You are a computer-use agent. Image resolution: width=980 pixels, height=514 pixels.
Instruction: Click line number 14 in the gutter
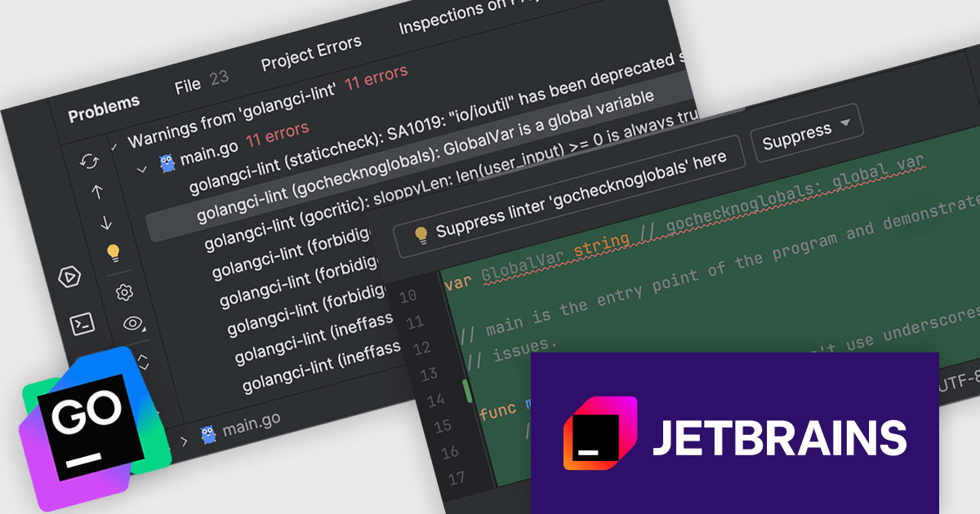[x=436, y=401]
